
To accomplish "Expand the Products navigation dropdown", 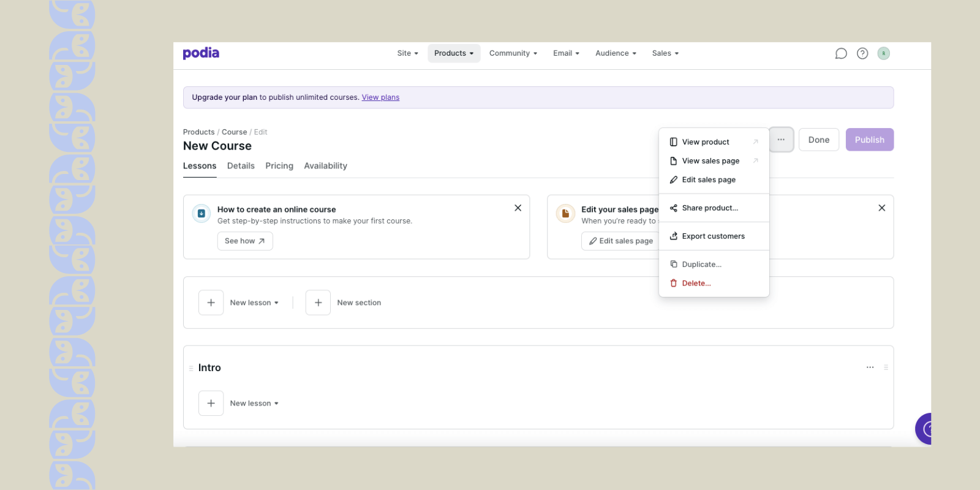I will click(x=454, y=53).
